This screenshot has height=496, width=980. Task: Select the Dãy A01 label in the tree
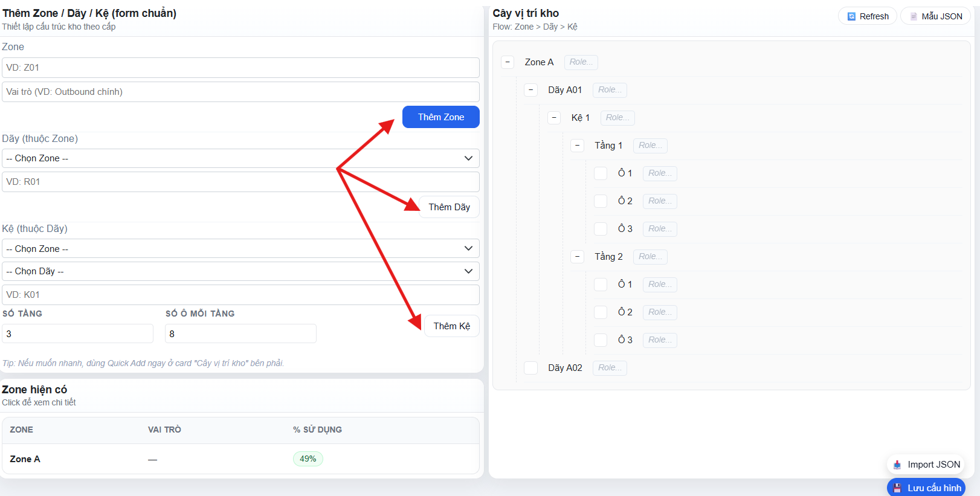click(x=565, y=90)
